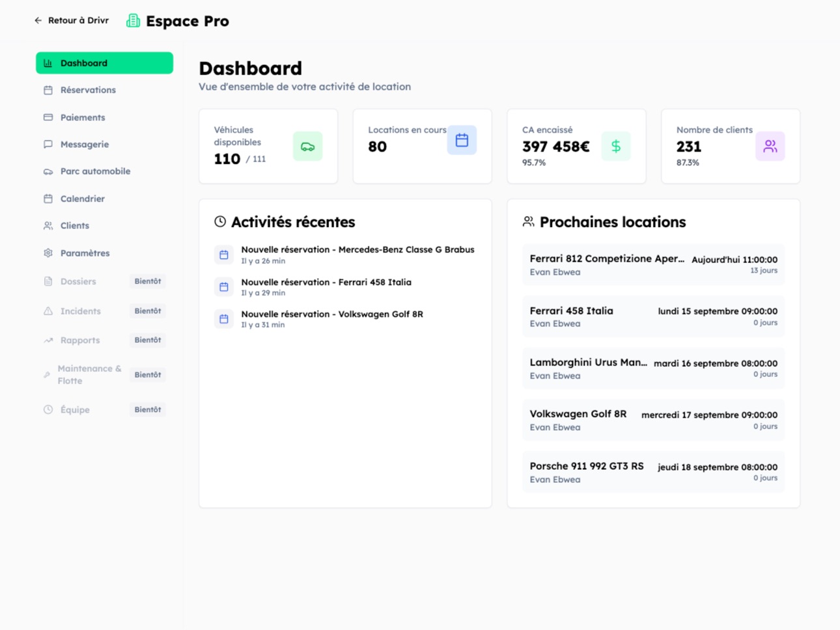The height and width of the screenshot is (630, 840).
Task: Select the Équipe menu entry
Action: 104,409
